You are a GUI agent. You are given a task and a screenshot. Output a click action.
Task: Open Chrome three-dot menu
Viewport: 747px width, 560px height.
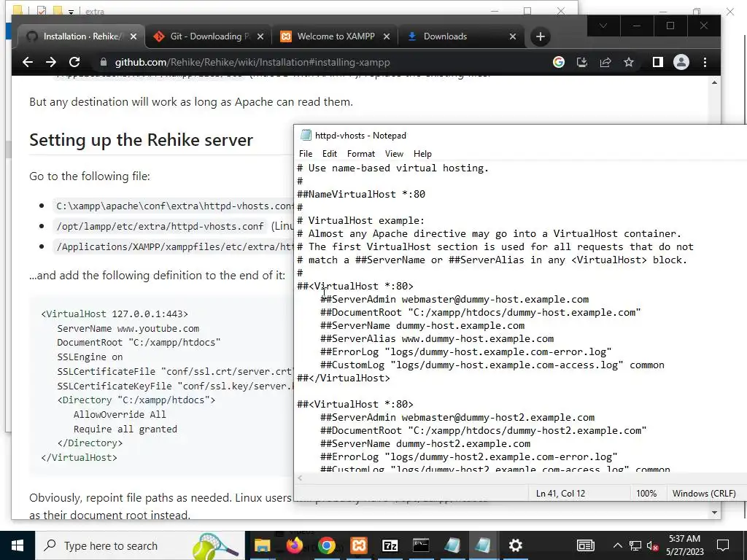(705, 62)
